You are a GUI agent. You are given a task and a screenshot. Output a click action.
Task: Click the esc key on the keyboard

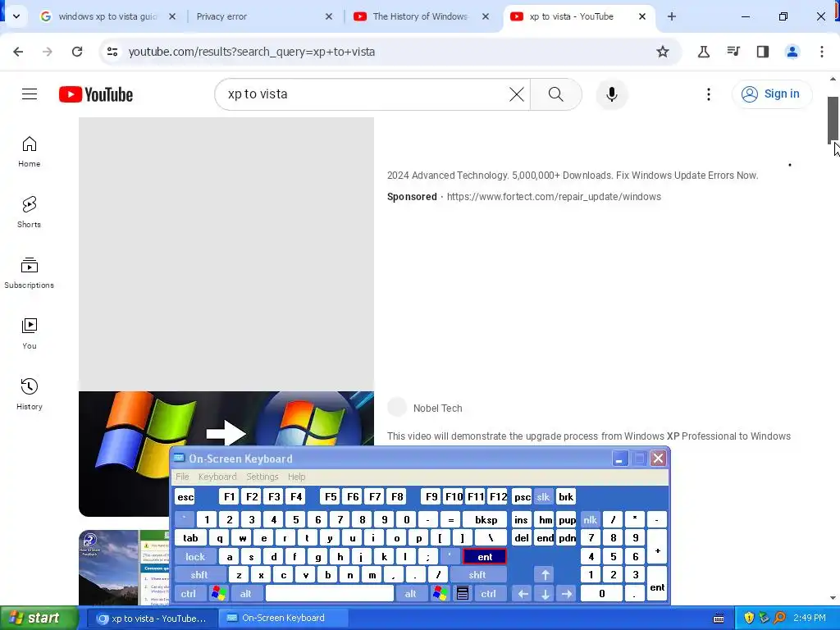[185, 496]
